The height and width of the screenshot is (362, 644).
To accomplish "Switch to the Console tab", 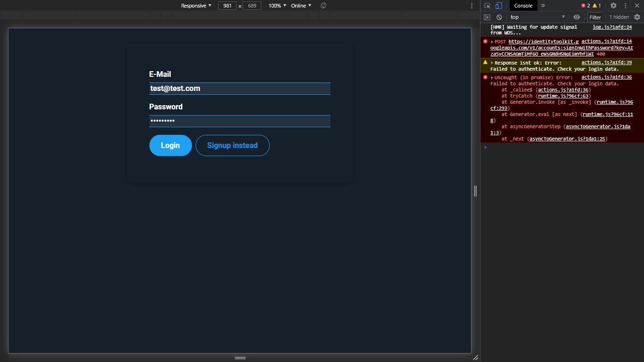I will [x=523, y=6].
